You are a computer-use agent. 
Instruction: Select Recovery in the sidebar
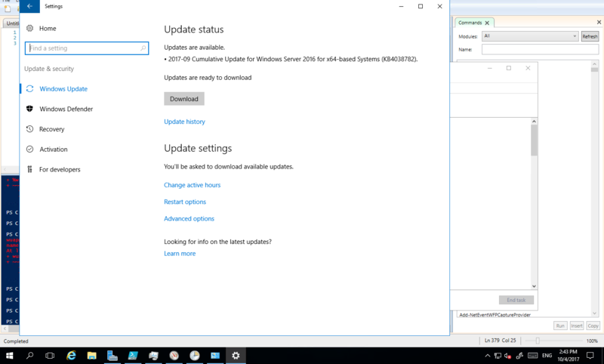click(51, 129)
